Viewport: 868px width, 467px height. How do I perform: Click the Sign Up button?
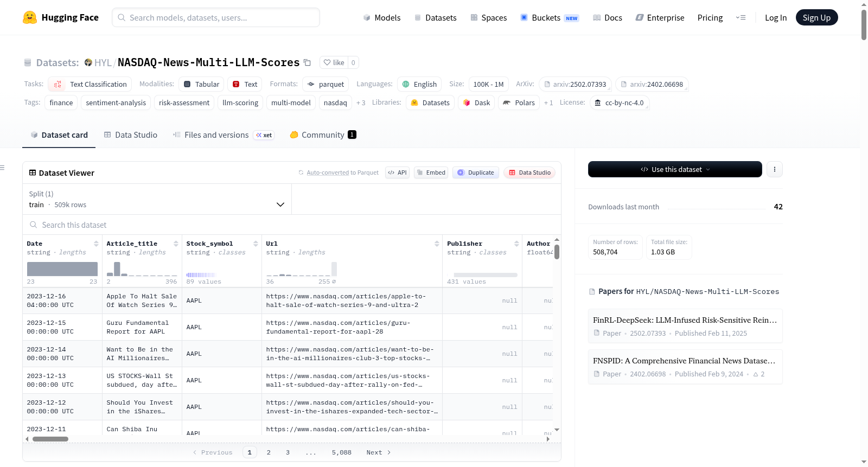click(816, 17)
